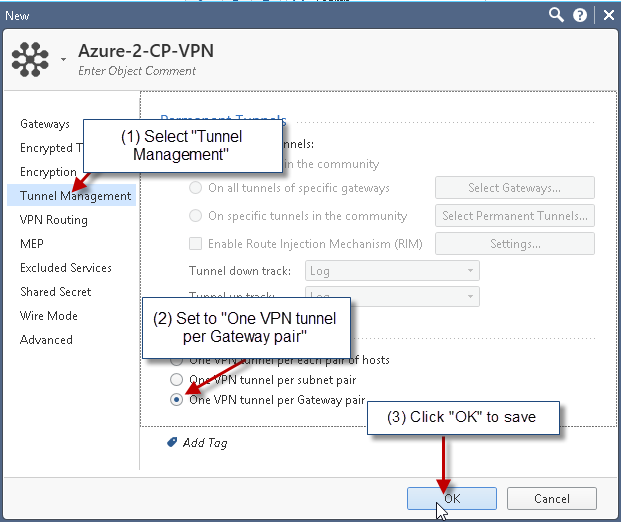Edit the Azure-2-CP-VPN object name
The image size is (621, 522).
click(146, 51)
